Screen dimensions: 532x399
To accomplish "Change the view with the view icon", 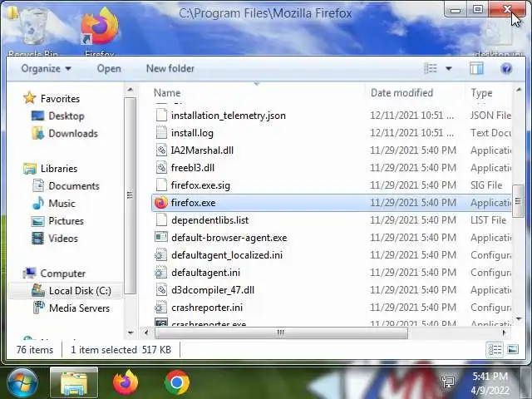I will pyautogui.click(x=431, y=68).
